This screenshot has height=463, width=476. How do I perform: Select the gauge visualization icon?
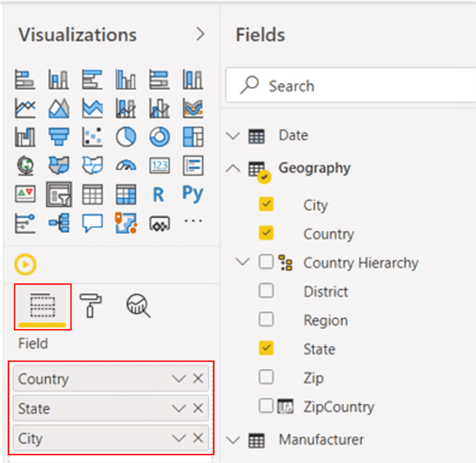[x=126, y=166]
